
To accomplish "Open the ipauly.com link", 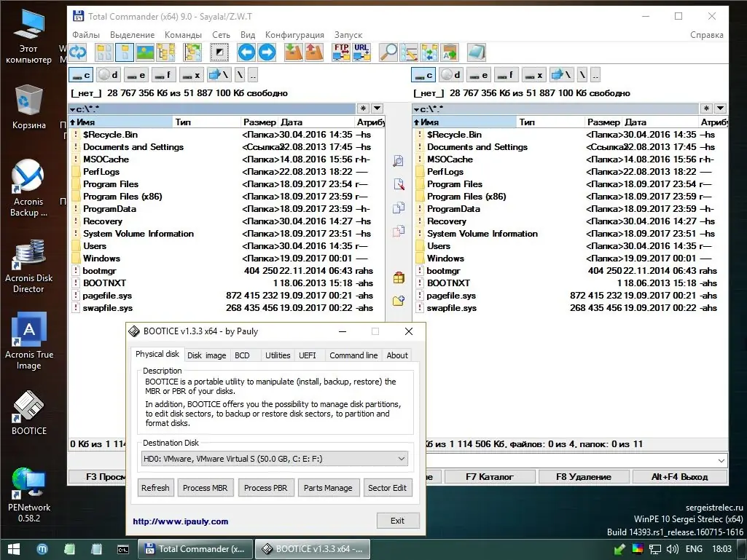I will pyautogui.click(x=181, y=521).
